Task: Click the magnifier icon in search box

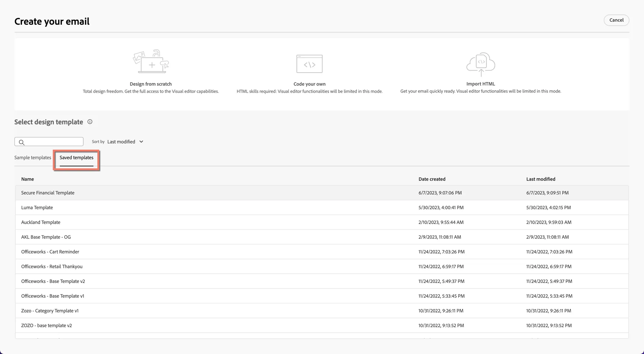Action: 22,142
